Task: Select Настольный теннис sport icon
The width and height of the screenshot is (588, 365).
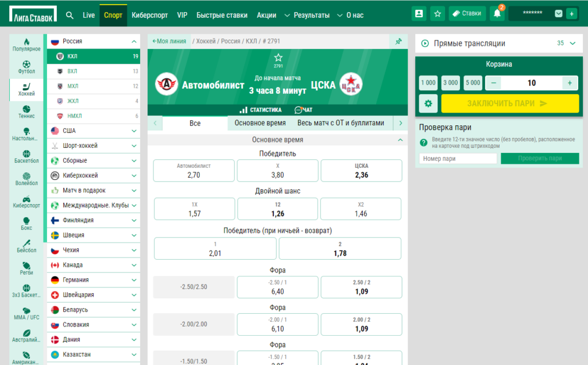Action: point(26,135)
